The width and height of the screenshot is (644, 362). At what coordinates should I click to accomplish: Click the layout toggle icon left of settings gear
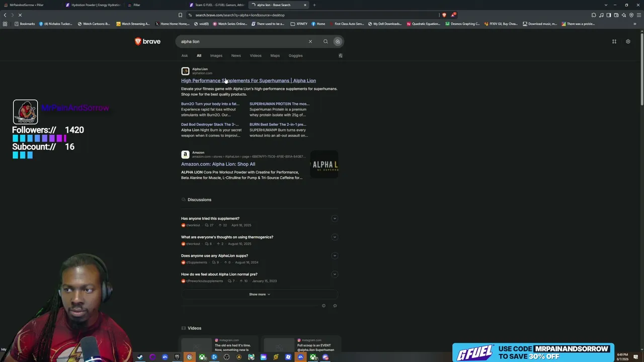point(614,41)
